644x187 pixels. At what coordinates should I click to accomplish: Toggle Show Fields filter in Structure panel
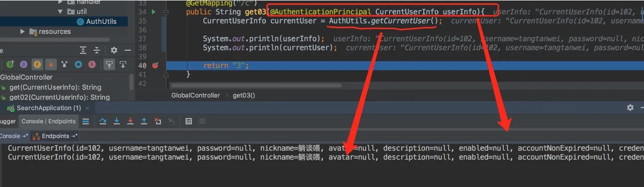37,64
